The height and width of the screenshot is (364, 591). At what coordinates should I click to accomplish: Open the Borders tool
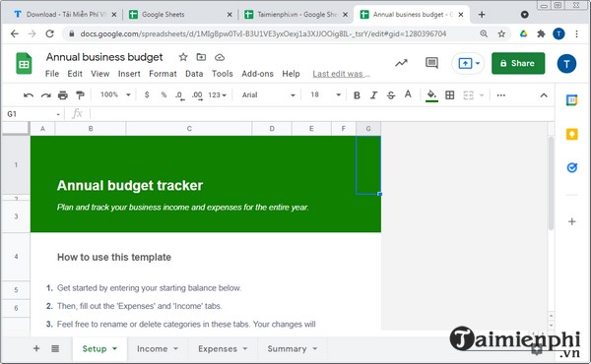click(450, 95)
